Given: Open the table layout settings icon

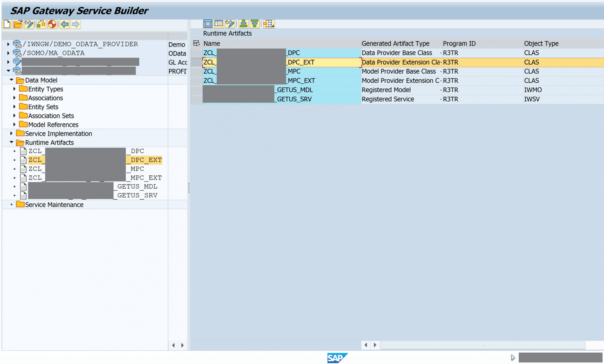Looking at the screenshot, I should 269,24.
